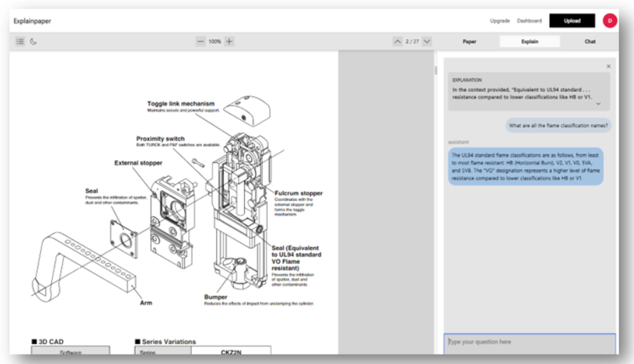Screen dimensions: 634x364
Task: Go to previous page with up chevron
Action: pyautogui.click(x=397, y=42)
